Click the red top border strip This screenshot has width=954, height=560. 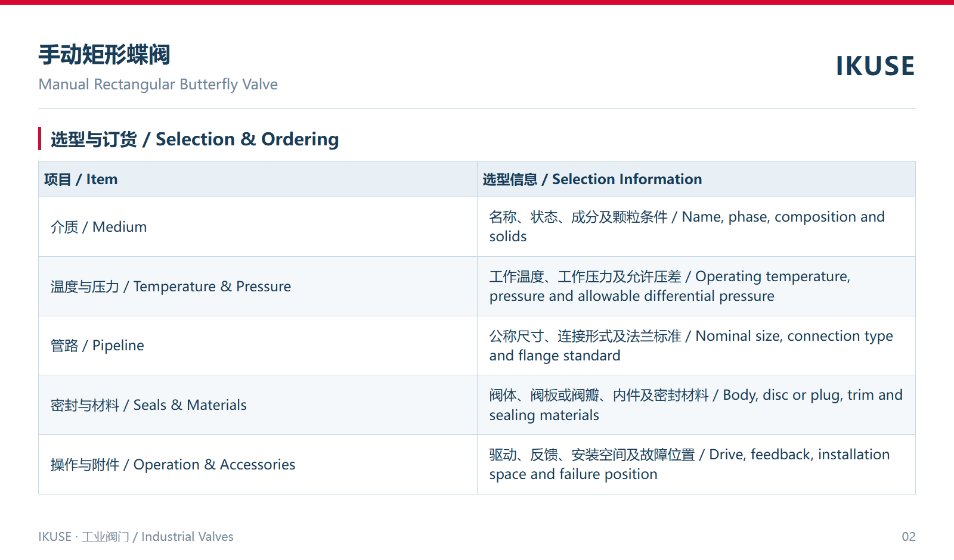pyautogui.click(x=477, y=2)
